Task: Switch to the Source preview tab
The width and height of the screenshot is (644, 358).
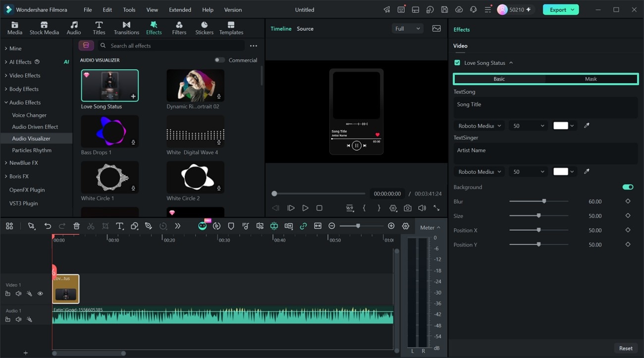Action: tap(305, 29)
